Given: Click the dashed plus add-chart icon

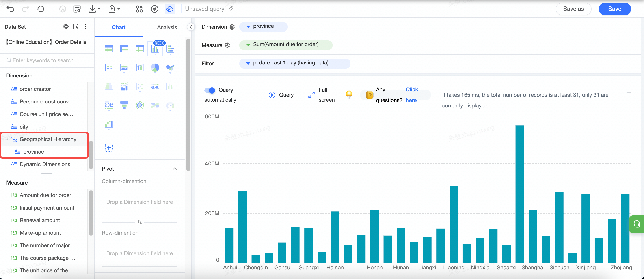Looking at the screenshot, I should pos(109,148).
